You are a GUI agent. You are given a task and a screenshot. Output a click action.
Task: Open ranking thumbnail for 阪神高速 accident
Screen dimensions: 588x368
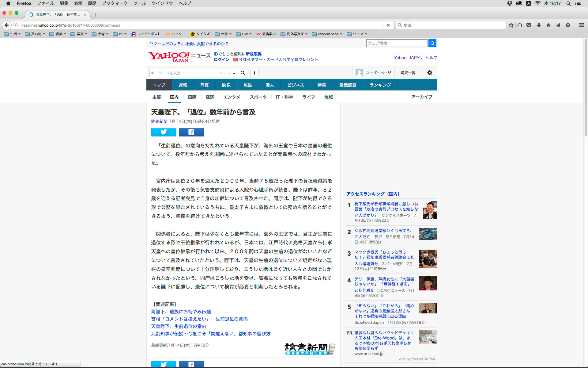(x=428, y=234)
